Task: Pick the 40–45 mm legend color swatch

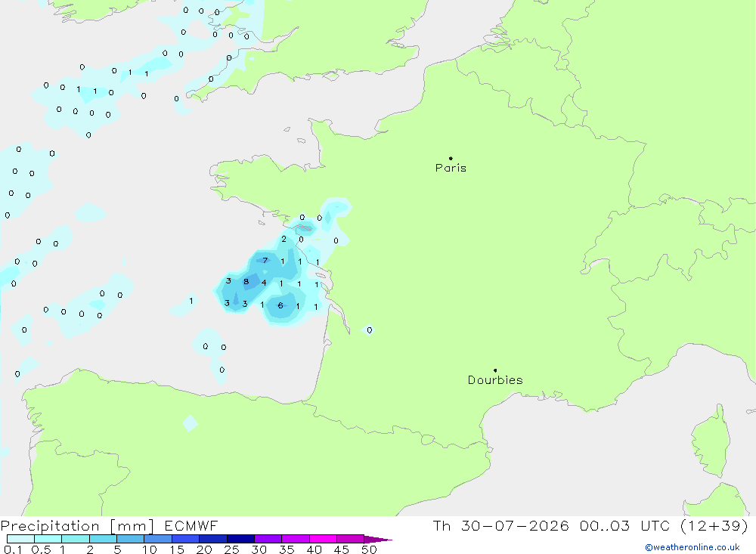Action: click(323, 539)
